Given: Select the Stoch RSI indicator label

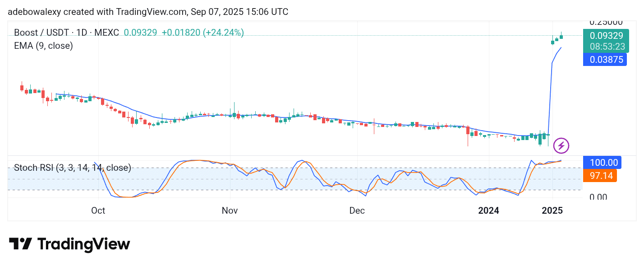Looking at the screenshot, I should click(73, 168).
